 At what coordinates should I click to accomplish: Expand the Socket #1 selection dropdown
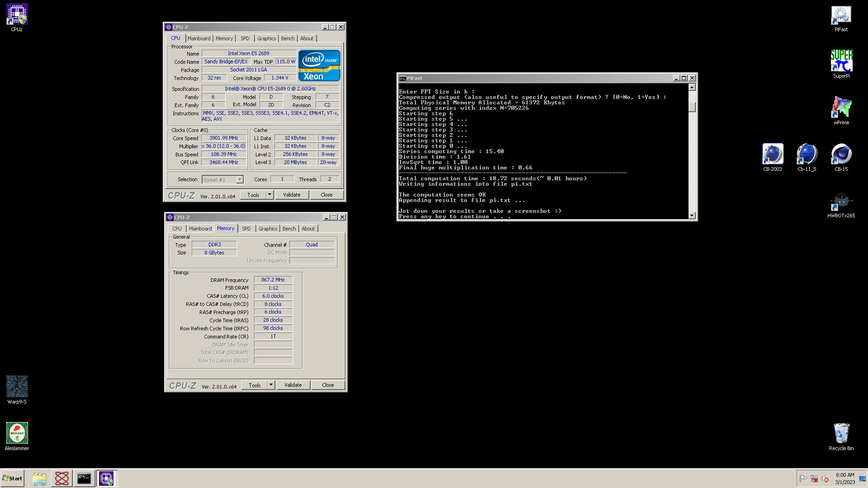click(x=240, y=180)
